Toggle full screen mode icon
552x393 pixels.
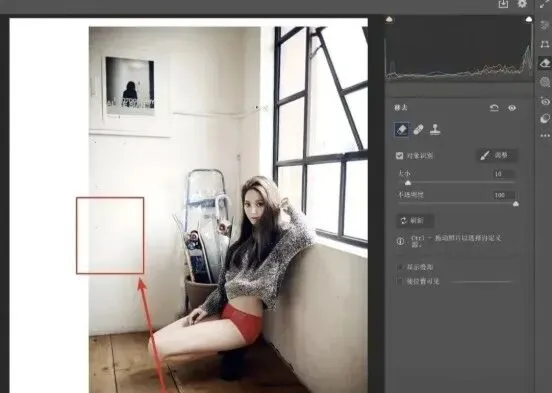[544, 4]
